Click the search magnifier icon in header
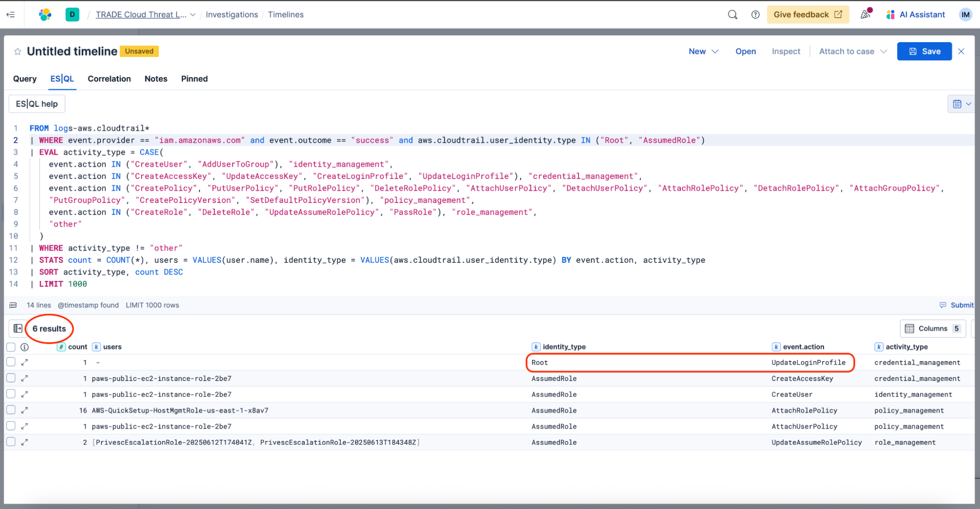 [732, 15]
